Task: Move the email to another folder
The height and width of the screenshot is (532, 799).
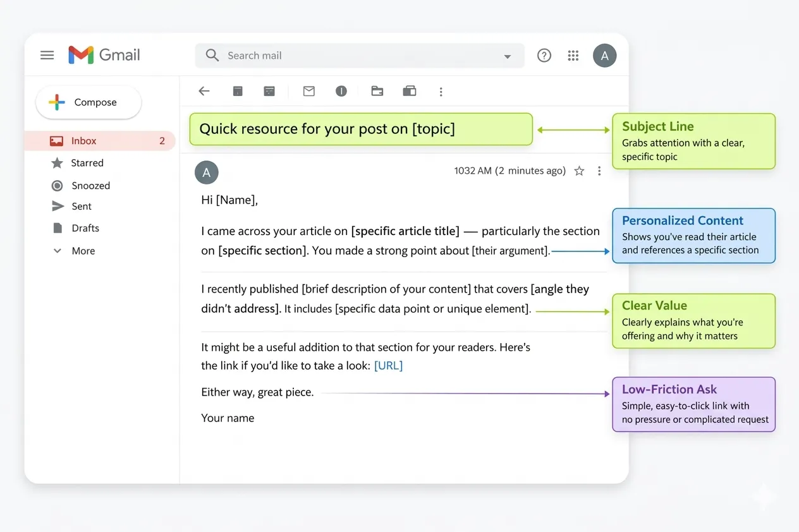Action: 377,91
